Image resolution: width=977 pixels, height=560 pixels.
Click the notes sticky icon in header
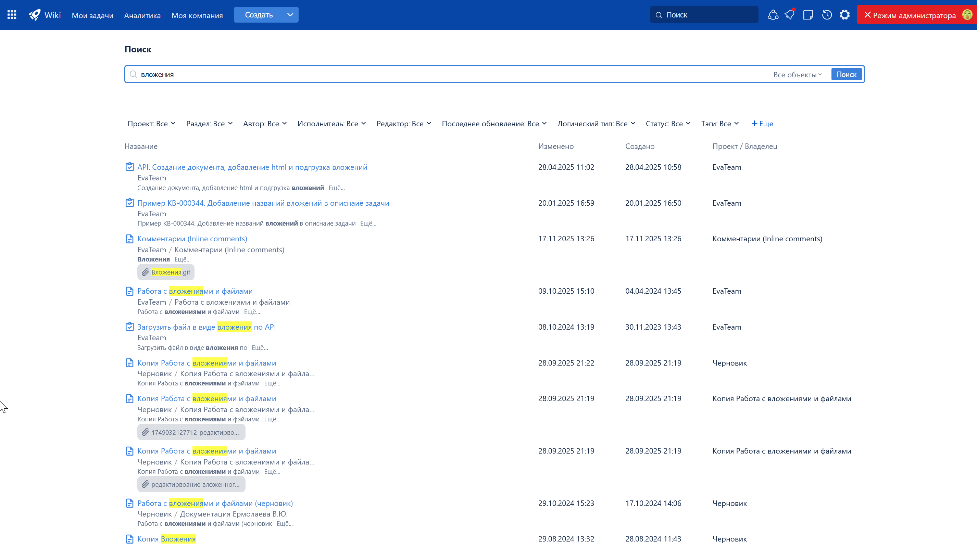tap(808, 15)
